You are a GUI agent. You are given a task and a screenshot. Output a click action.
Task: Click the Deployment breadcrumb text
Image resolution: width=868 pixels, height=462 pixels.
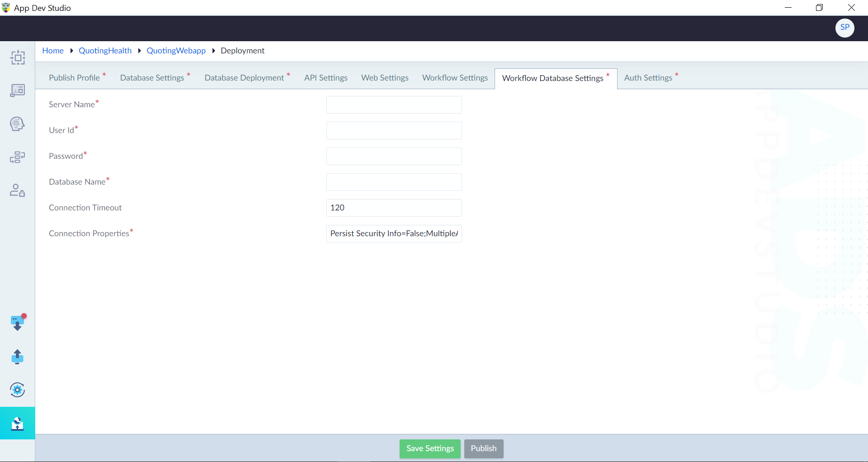click(x=242, y=51)
